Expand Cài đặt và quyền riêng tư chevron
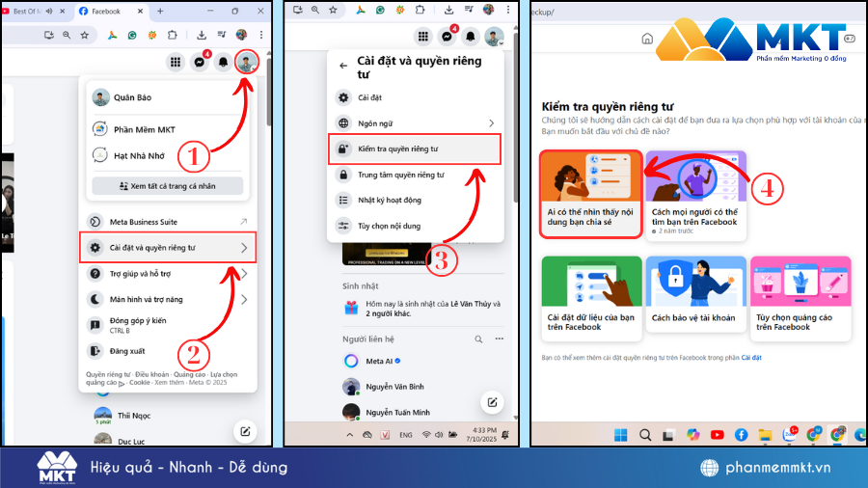This screenshot has width=868, height=488. 244,248
